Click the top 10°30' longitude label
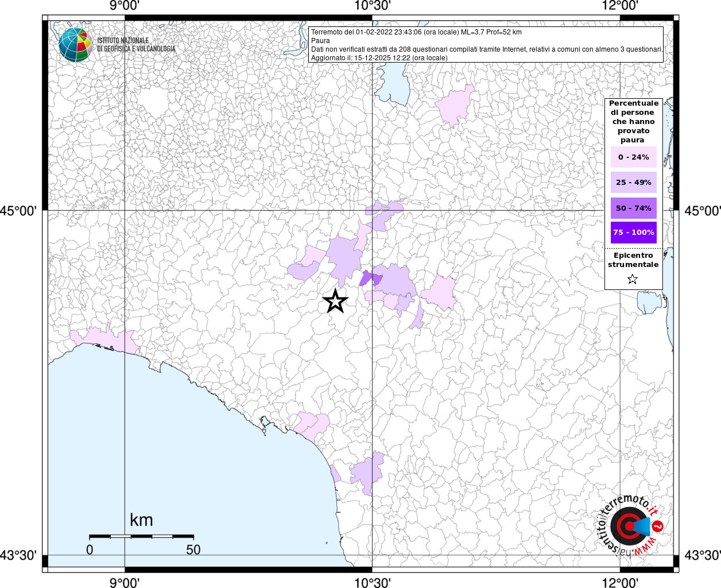Viewport: 721px width, 588px height. pyautogui.click(x=373, y=6)
